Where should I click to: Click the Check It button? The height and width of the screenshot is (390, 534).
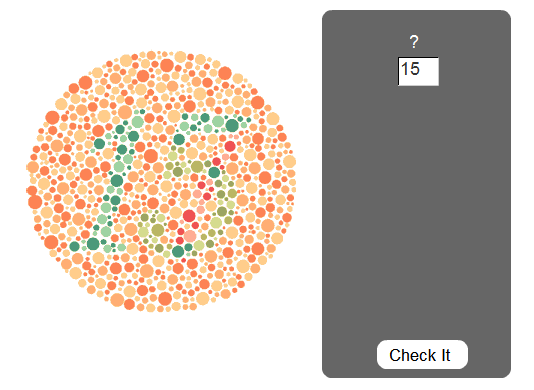(x=422, y=355)
